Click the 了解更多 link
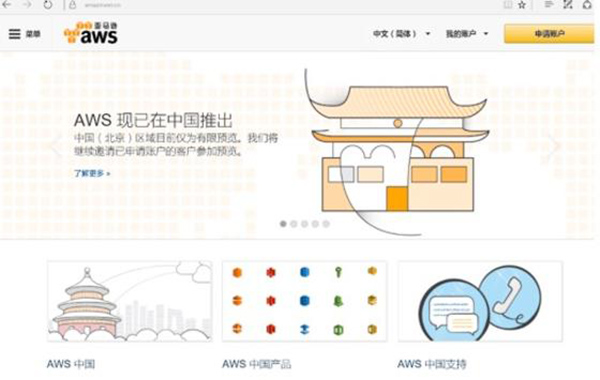The height and width of the screenshot is (380, 600). 92,173
